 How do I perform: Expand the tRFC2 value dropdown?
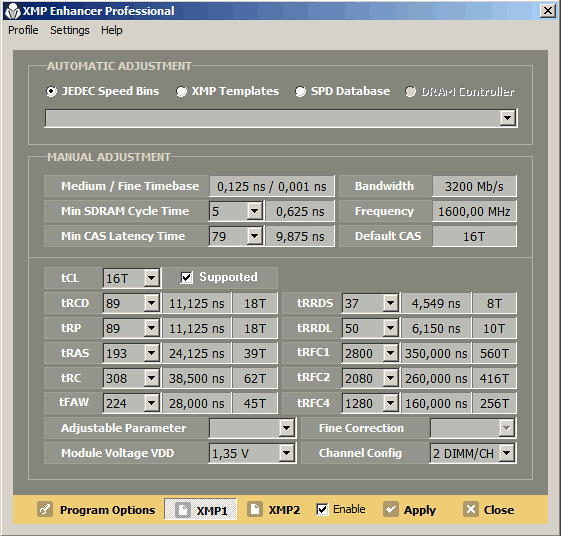tap(390, 378)
